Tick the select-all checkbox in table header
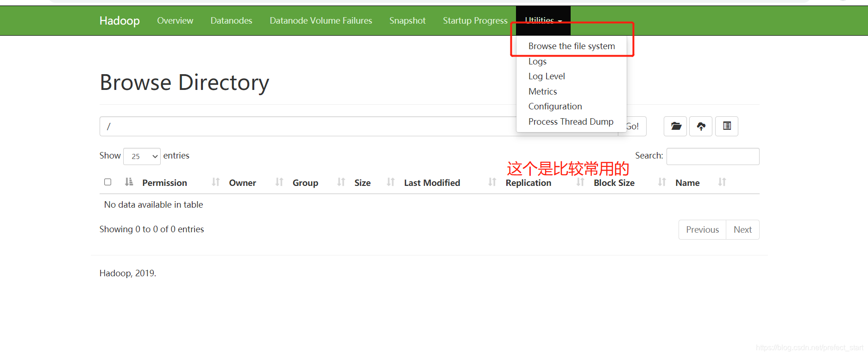 coord(108,182)
